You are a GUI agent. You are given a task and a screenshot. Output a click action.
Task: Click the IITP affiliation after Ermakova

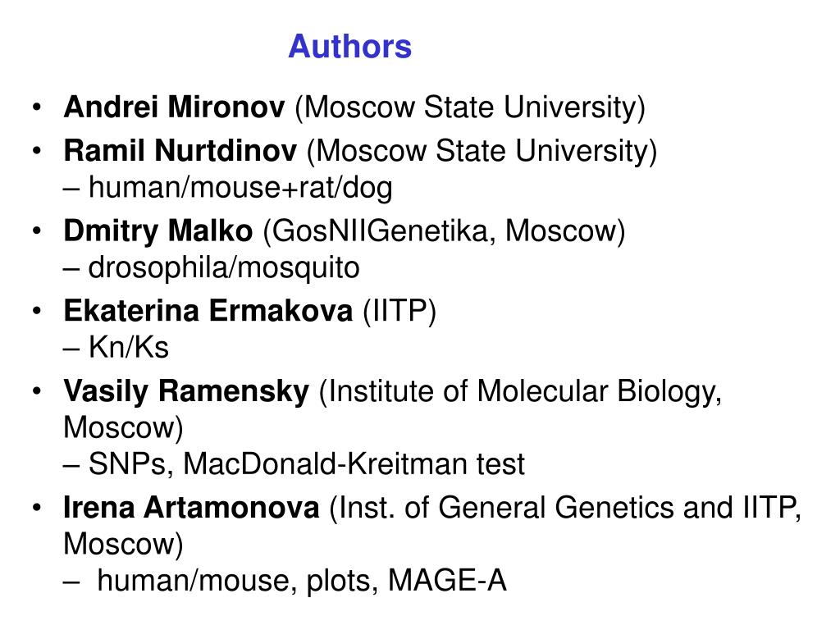coord(399,311)
